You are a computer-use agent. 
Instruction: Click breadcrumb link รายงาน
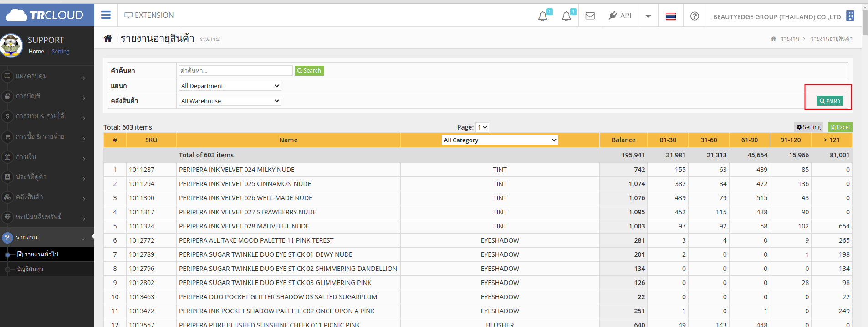point(790,39)
